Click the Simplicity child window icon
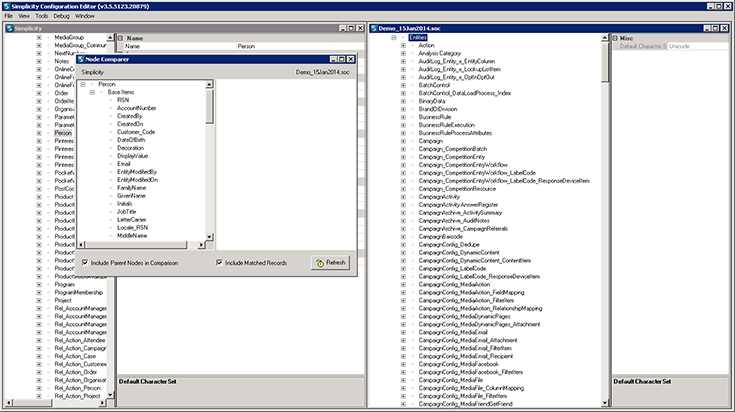The width and height of the screenshot is (735, 412). pyautogui.click(x=9, y=28)
